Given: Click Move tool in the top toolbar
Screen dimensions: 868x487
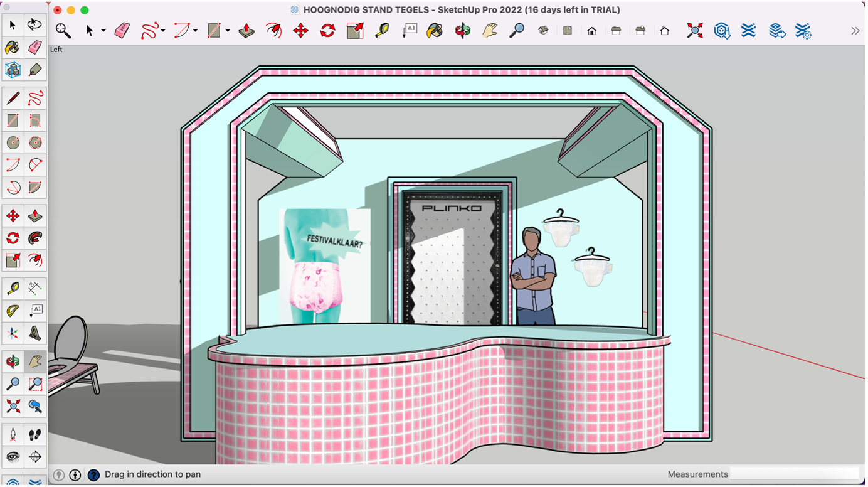Looking at the screenshot, I should coord(300,30).
